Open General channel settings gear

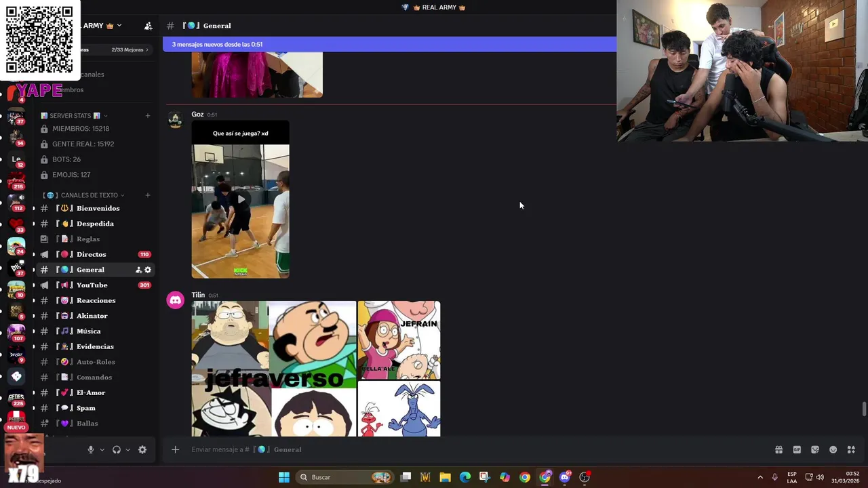pyautogui.click(x=148, y=270)
